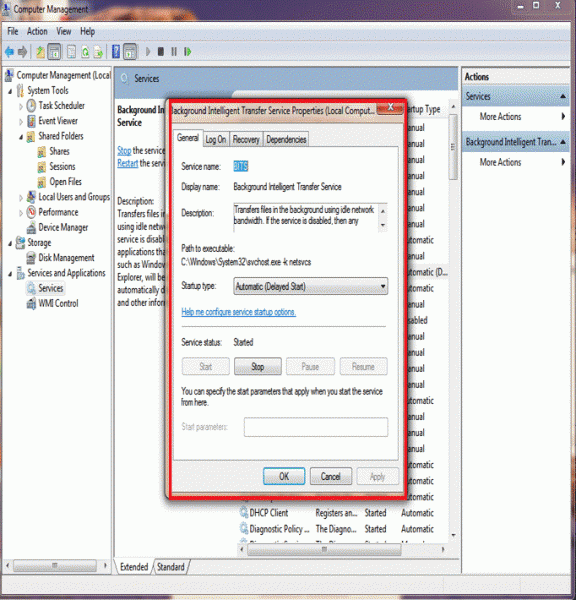Switch to the Log On tab
Screen dimensions: 576x600
215,140
